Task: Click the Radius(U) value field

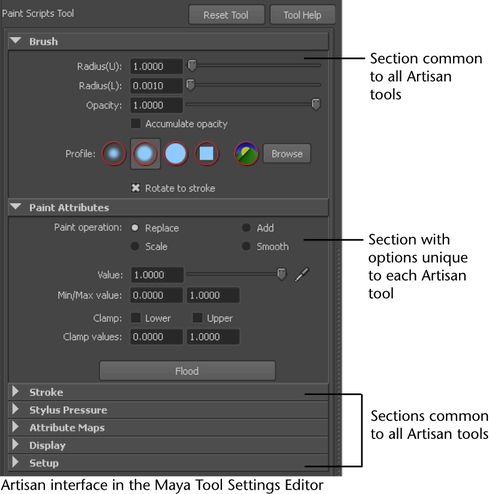Action: 156,66
